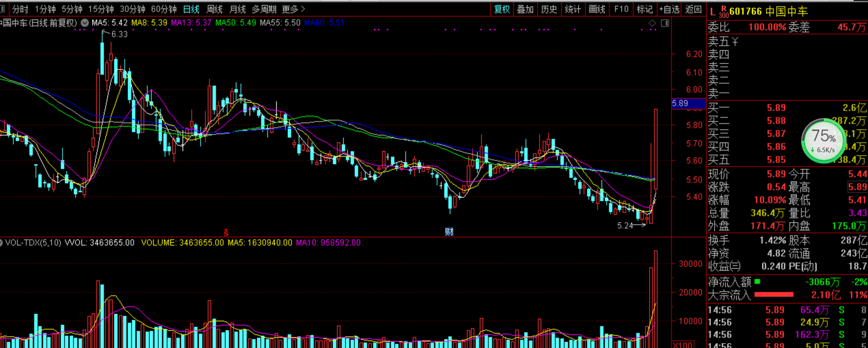Click the PE(动) value 18.7
This screenshot has height=348, width=868.
click(858, 266)
